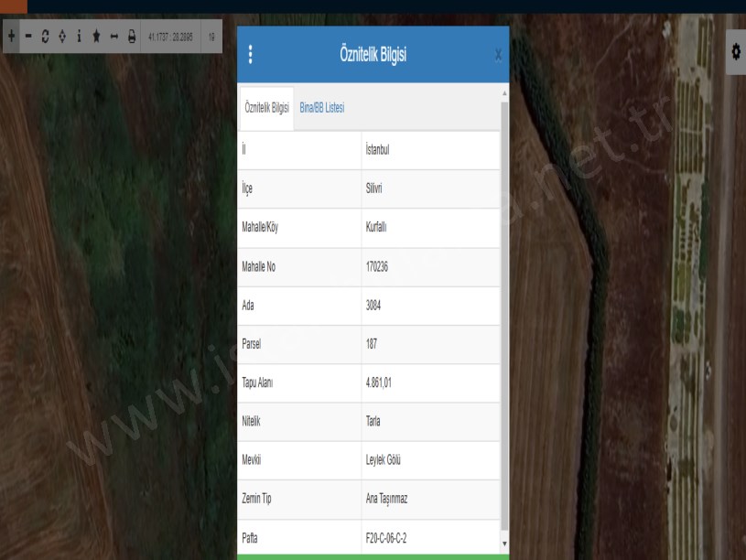Screen dimensions: 746x560
Task: Switch to Bina/BB Listesi tab
Action: coord(322,108)
